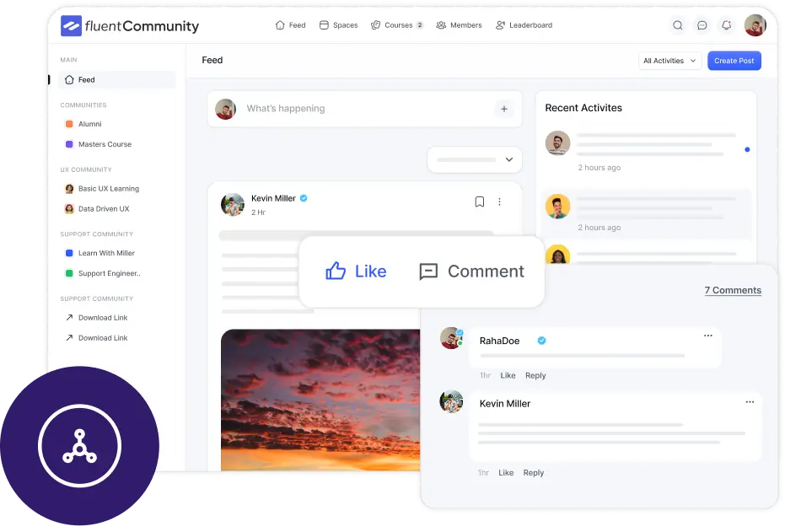This screenshot has width=785, height=532.
Task: Open the search icon in top bar
Action: tap(678, 25)
